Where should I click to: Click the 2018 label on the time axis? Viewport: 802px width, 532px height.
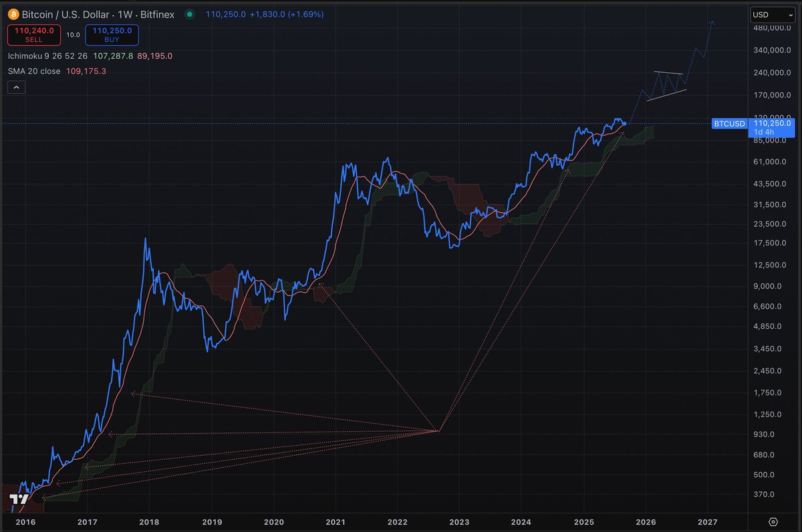coord(150,521)
